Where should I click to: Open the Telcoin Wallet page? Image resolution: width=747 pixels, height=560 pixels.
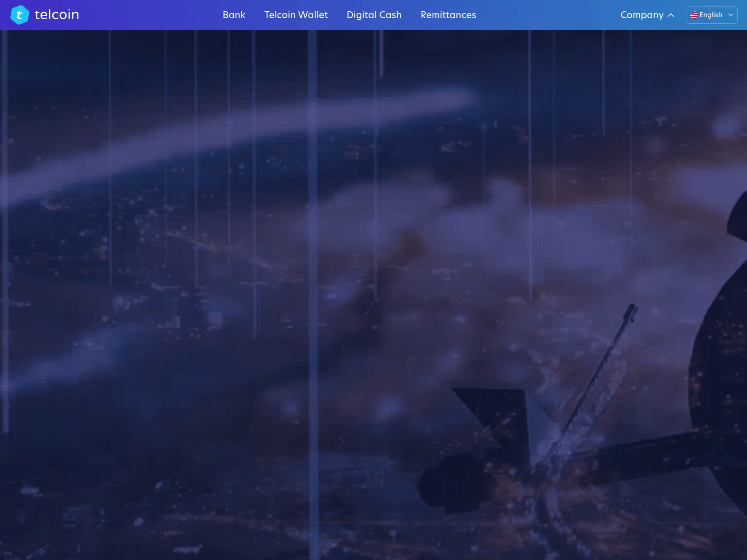pyautogui.click(x=296, y=15)
